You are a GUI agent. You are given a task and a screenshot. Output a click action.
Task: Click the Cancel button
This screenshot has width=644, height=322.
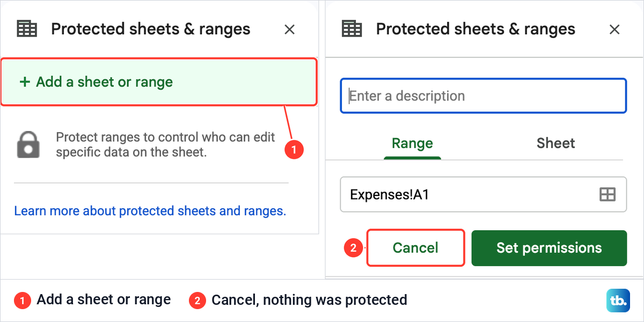pos(415,248)
